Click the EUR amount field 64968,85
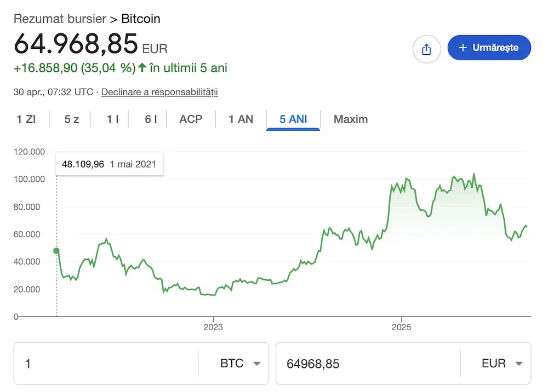Viewport: 548px width, 392px height. tap(368, 364)
